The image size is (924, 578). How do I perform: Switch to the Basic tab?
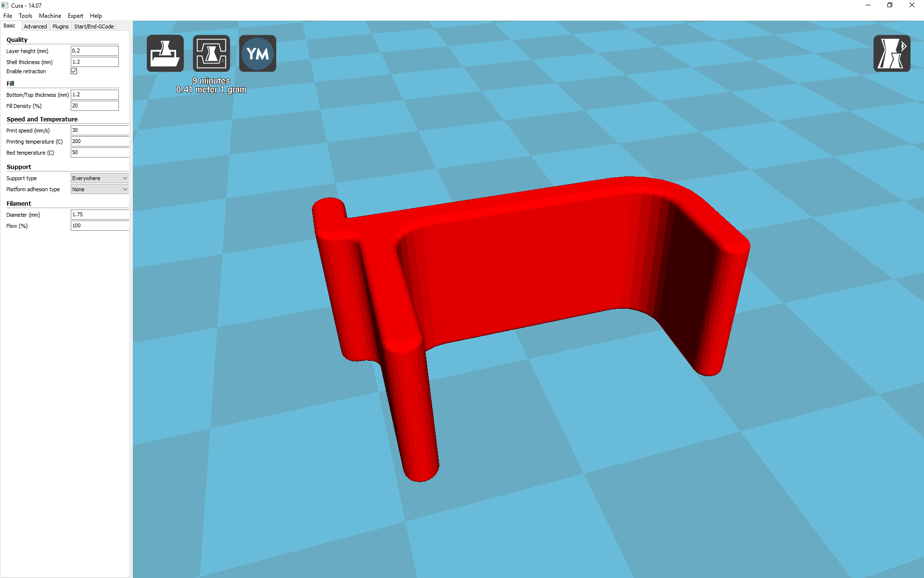[10, 26]
